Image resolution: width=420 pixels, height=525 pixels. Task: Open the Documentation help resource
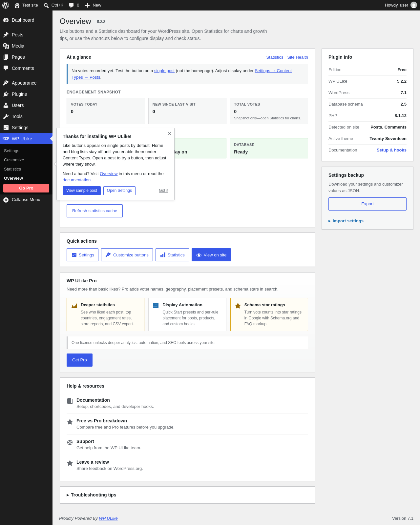(x=187, y=404)
